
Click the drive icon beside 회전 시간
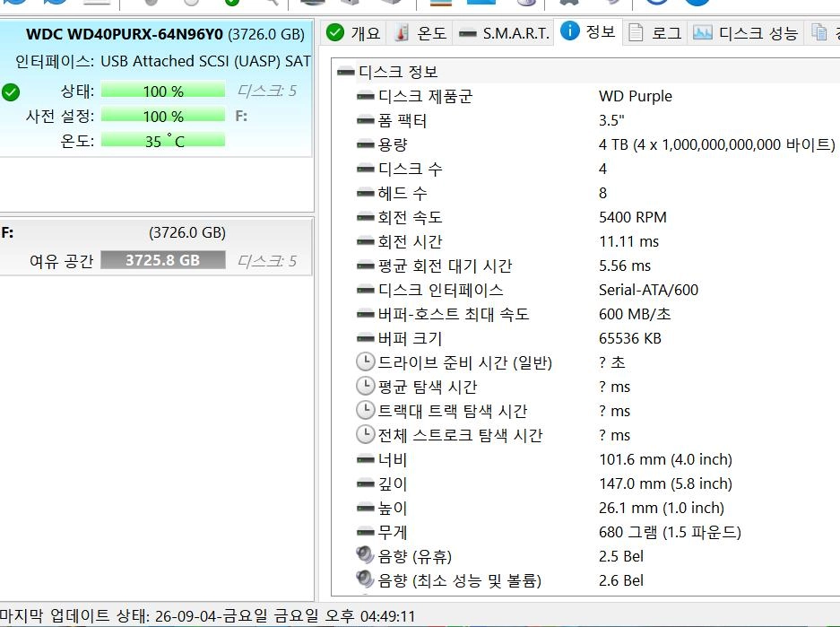click(x=366, y=241)
